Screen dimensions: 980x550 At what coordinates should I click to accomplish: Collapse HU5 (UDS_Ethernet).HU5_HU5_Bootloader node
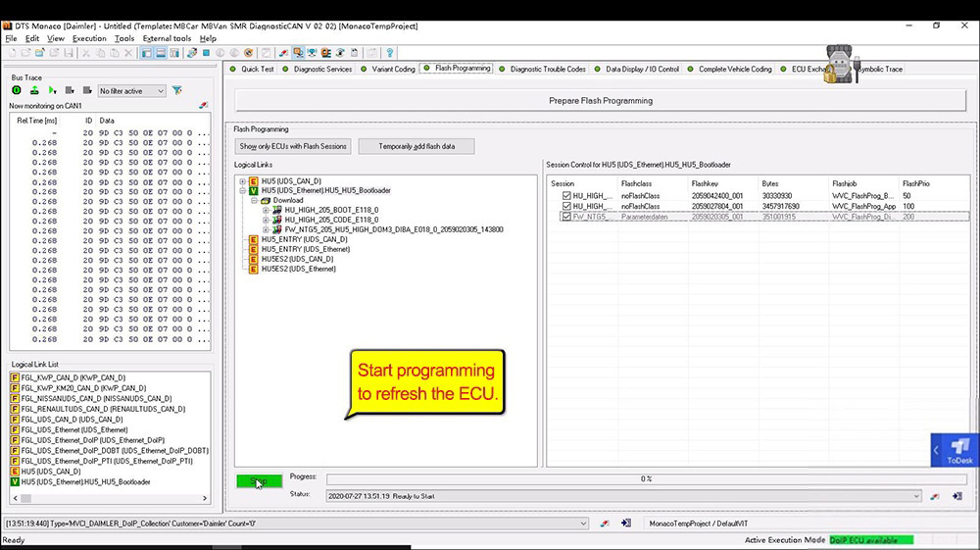tap(242, 190)
